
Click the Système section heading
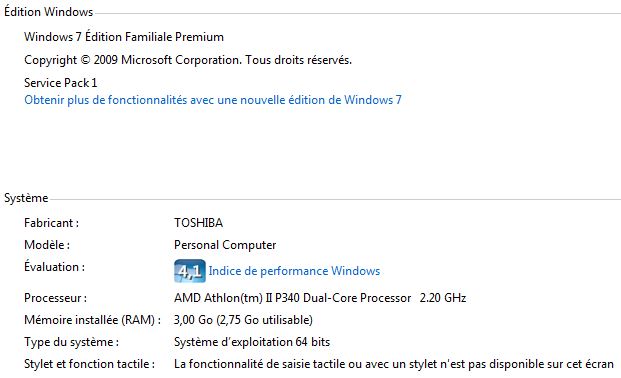pyautogui.click(x=26, y=198)
